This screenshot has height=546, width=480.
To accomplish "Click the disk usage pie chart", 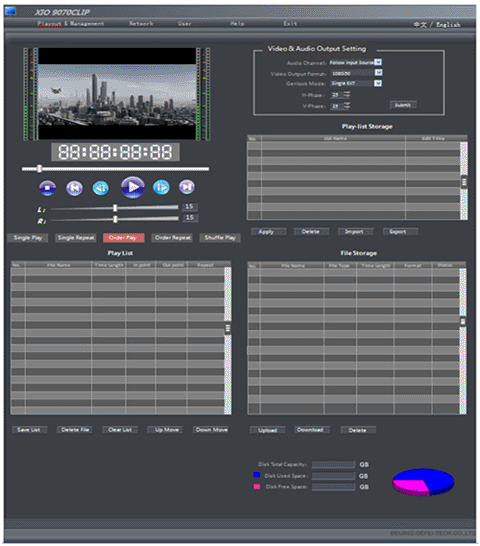I will pos(423,482).
